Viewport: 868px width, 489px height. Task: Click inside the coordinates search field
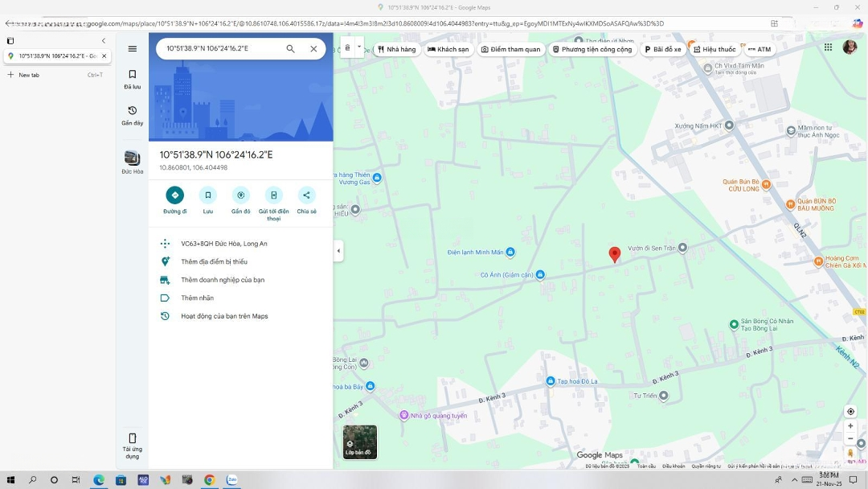coord(221,49)
